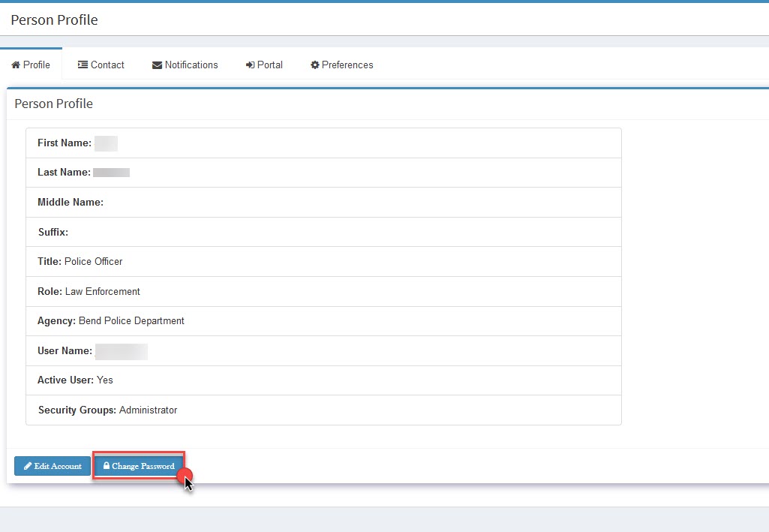769x532 pixels.
Task: Open the Preferences tab
Action: click(x=342, y=65)
